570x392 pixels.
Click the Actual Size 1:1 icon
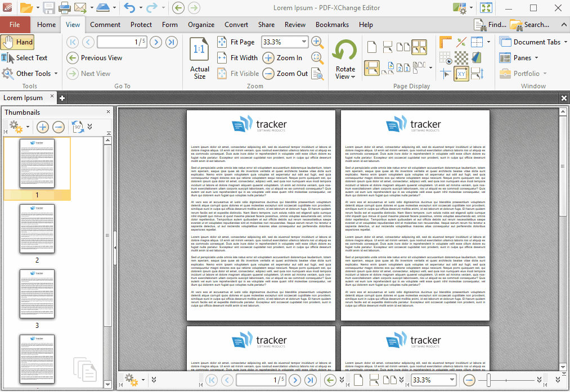[199, 49]
